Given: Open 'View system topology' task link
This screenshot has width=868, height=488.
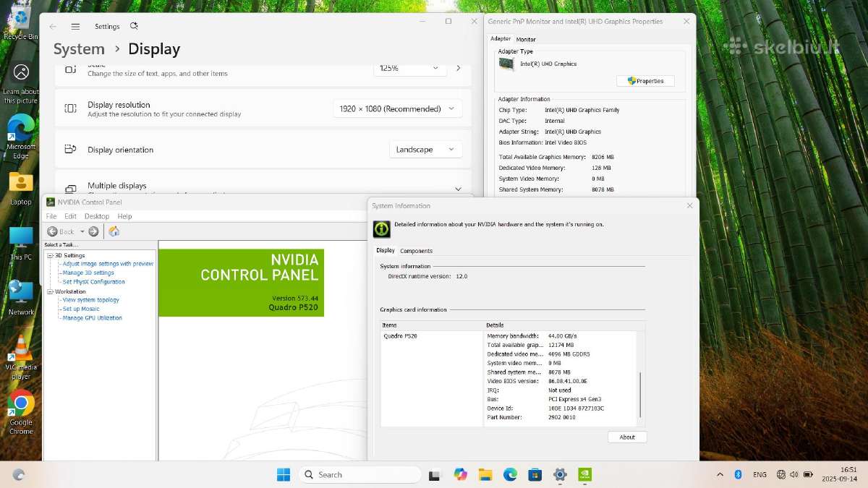Looking at the screenshot, I should pos(91,299).
